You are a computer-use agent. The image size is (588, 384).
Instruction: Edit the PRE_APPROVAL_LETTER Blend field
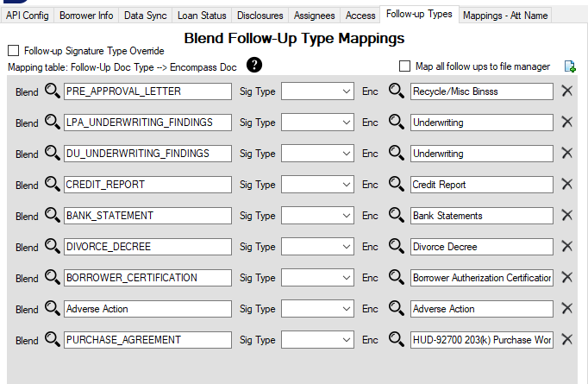147,91
